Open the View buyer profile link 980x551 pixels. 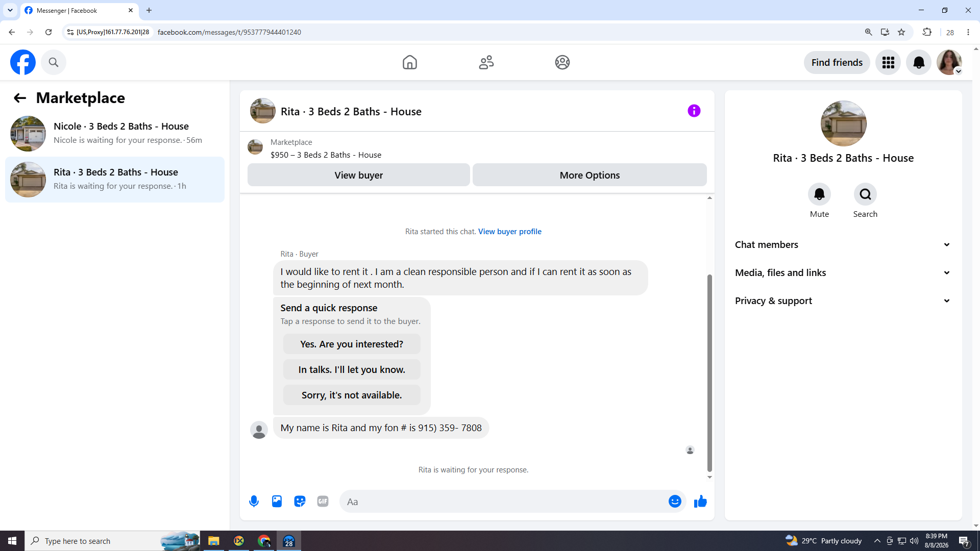click(x=509, y=232)
